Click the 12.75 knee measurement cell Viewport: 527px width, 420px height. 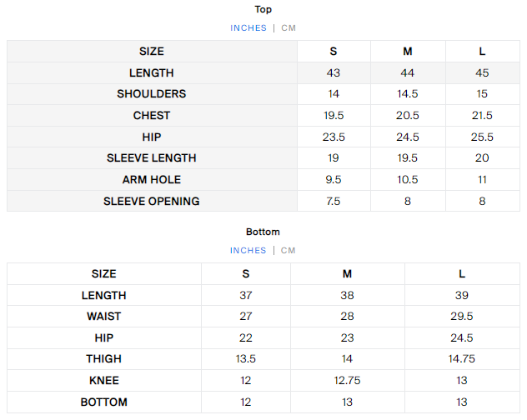click(348, 381)
